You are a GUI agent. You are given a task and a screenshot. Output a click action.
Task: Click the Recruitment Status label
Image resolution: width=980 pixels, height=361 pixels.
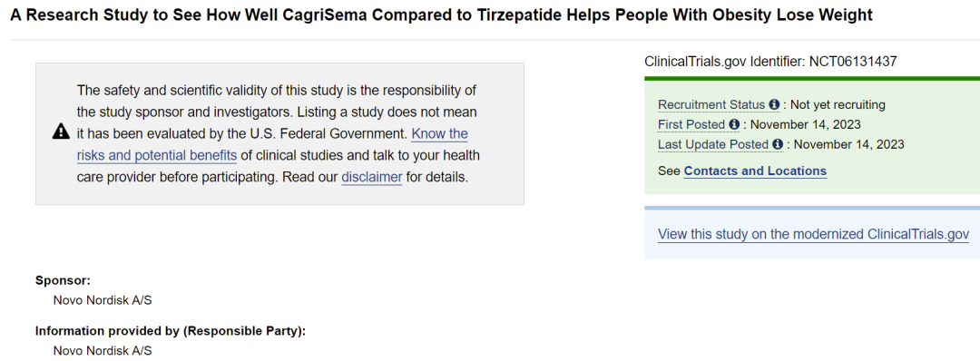[x=711, y=104]
